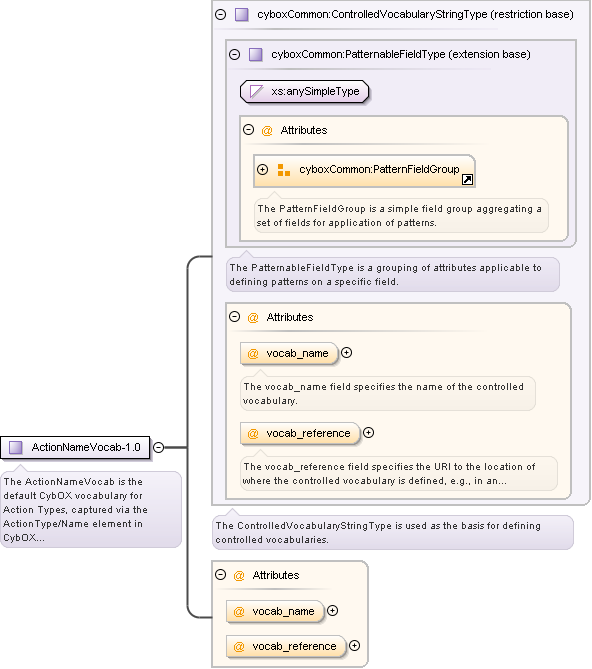Click the ActionNameVocab description note
592x669 pixels.
click(x=91, y=509)
